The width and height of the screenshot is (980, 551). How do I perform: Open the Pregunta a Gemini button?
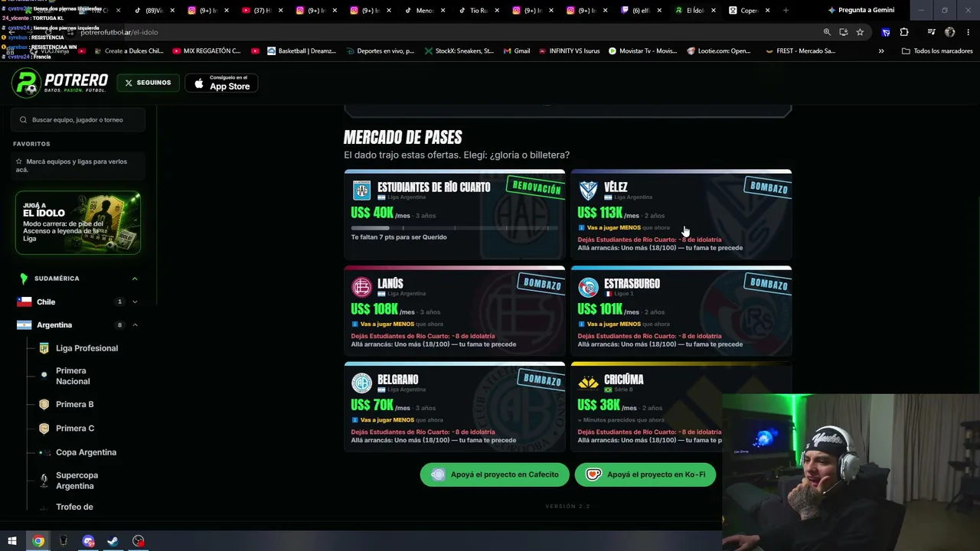pyautogui.click(x=860, y=11)
